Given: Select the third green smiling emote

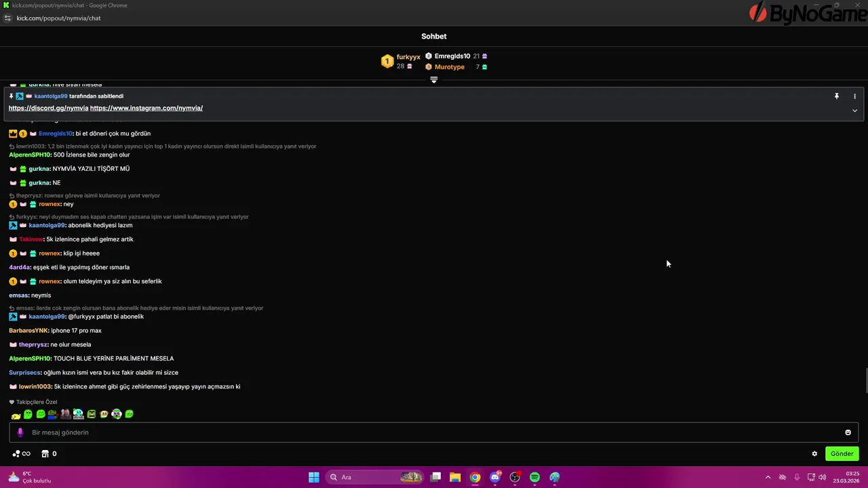Looking at the screenshot, I should [41, 414].
